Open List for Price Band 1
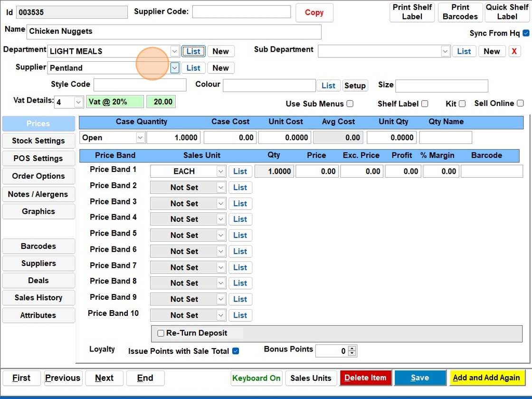 tap(240, 171)
